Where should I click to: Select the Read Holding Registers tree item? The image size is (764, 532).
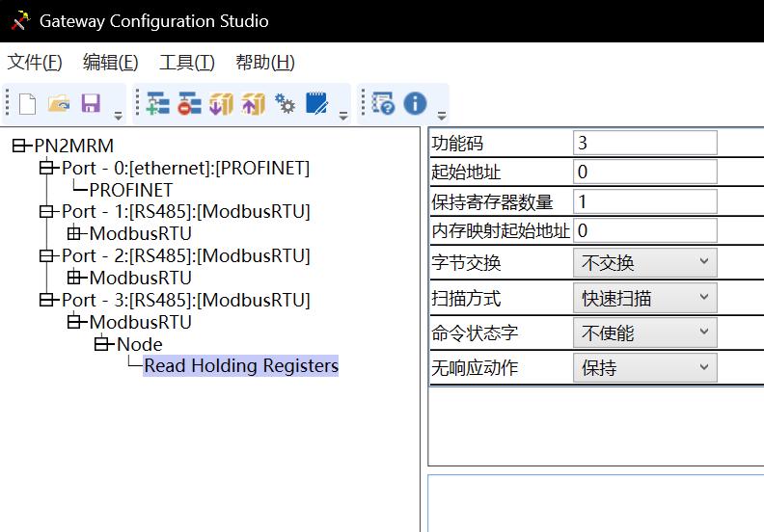(241, 366)
